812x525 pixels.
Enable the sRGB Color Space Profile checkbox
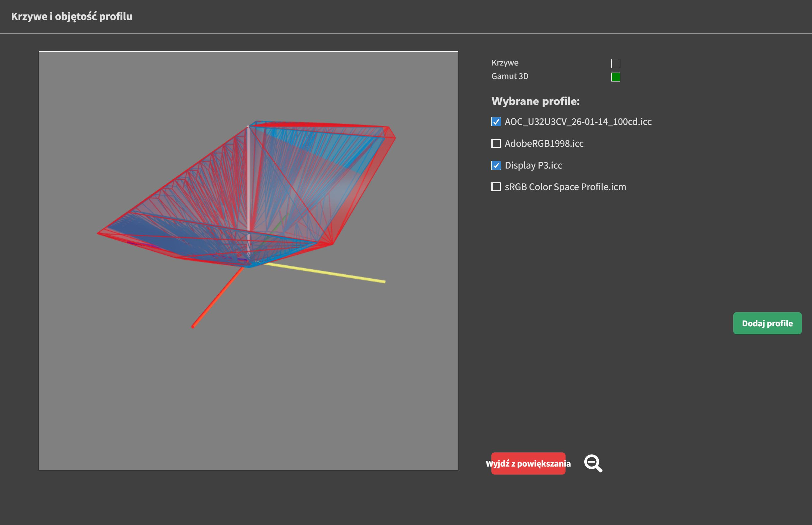496,187
